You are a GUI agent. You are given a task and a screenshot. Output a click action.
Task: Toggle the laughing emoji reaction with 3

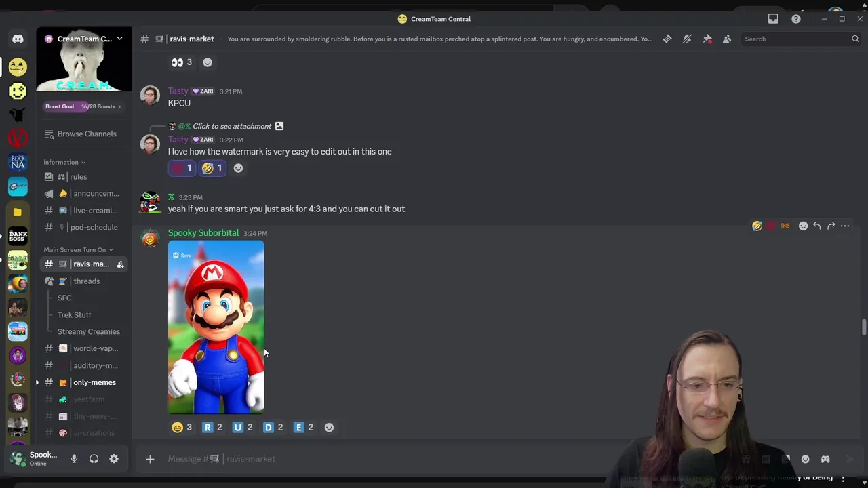pyautogui.click(x=182, y=427)
